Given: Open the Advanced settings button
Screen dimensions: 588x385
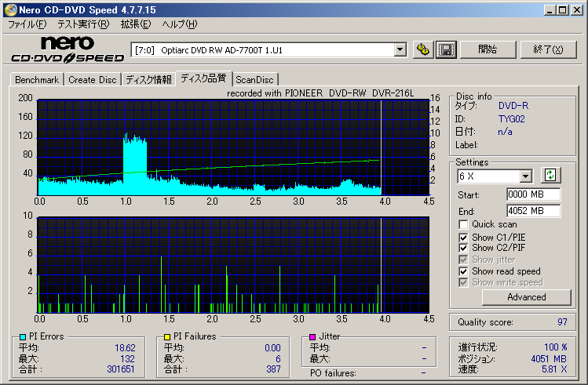Looking at the screenshot, I should 527,297.
